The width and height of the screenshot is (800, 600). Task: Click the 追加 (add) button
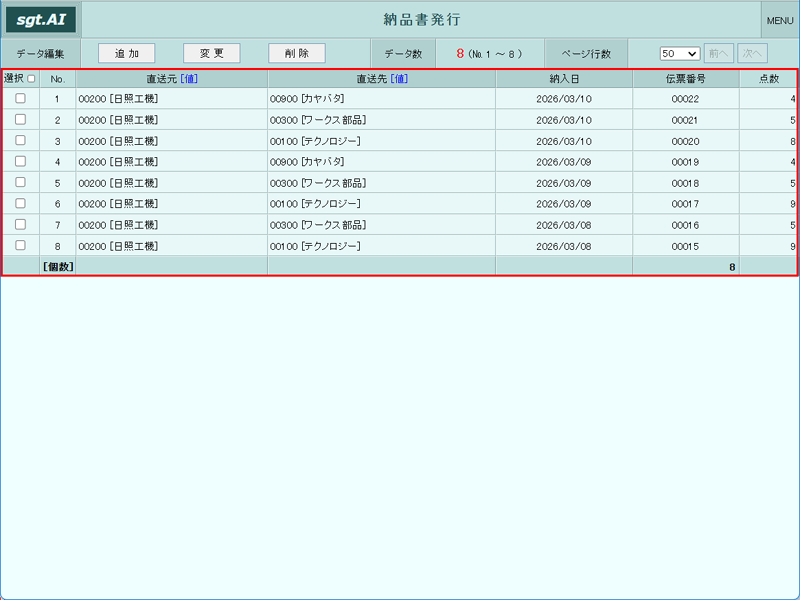tap(127, 53)
